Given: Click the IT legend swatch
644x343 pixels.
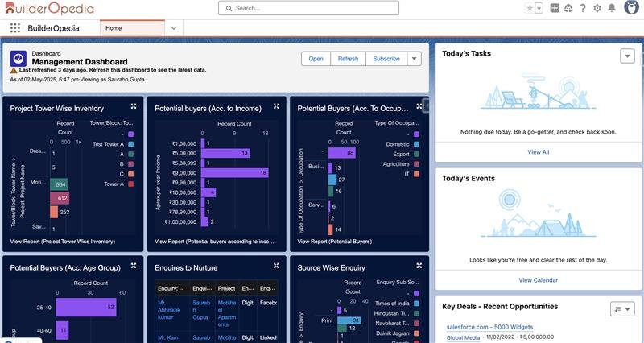Looking at the screenshot, I should (x=416, y=174).
